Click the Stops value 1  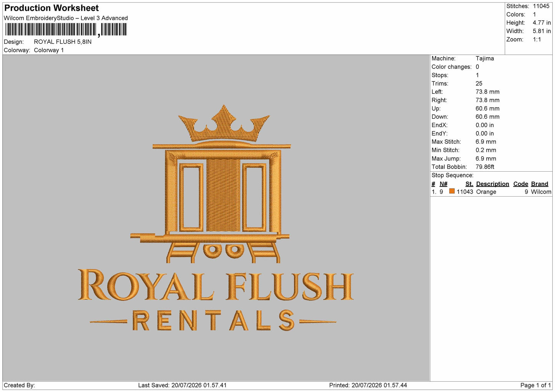coord(477,75)
